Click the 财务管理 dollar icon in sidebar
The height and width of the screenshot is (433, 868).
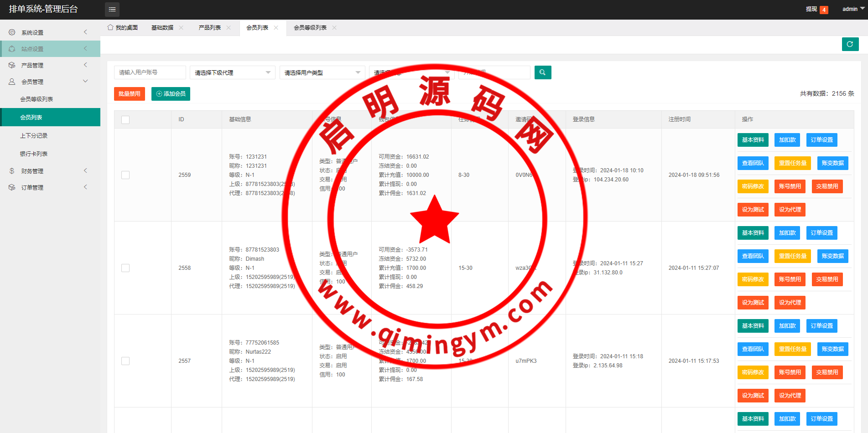click(x=12, y=171)
